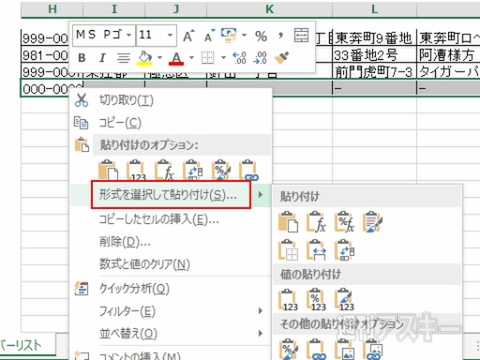Open the MS Pゴ font name dropdown
This screenshot has height=360, width=480.
point(129,35)
